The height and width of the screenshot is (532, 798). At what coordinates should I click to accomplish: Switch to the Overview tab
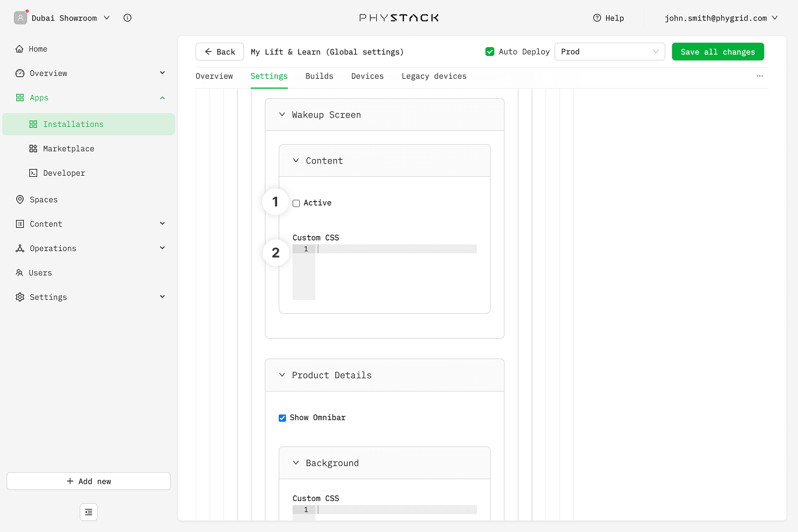[214, 76]
